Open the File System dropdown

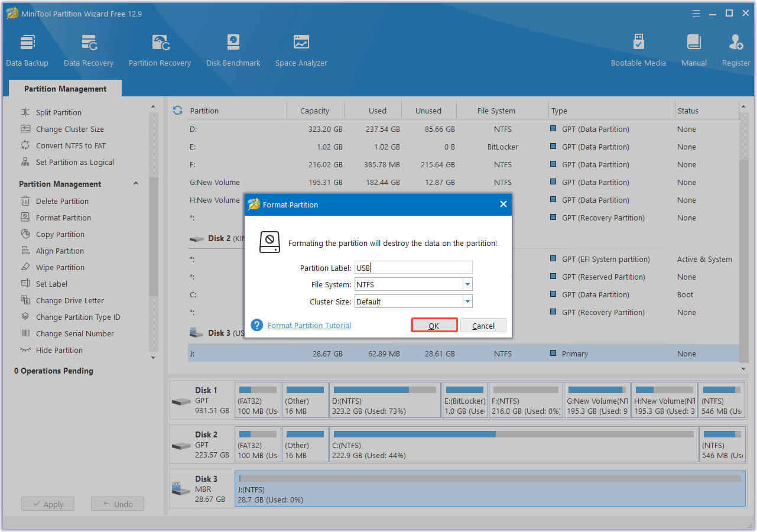point(466,284)
